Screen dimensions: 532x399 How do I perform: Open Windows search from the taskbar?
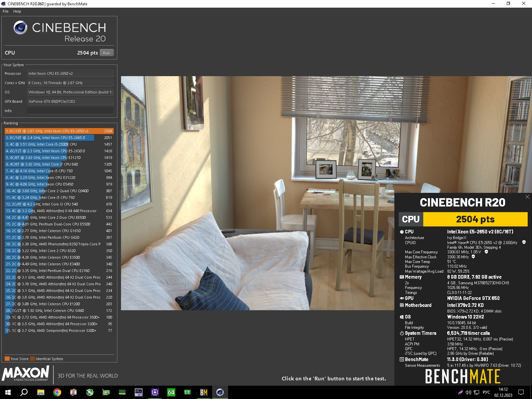point(24,392)
